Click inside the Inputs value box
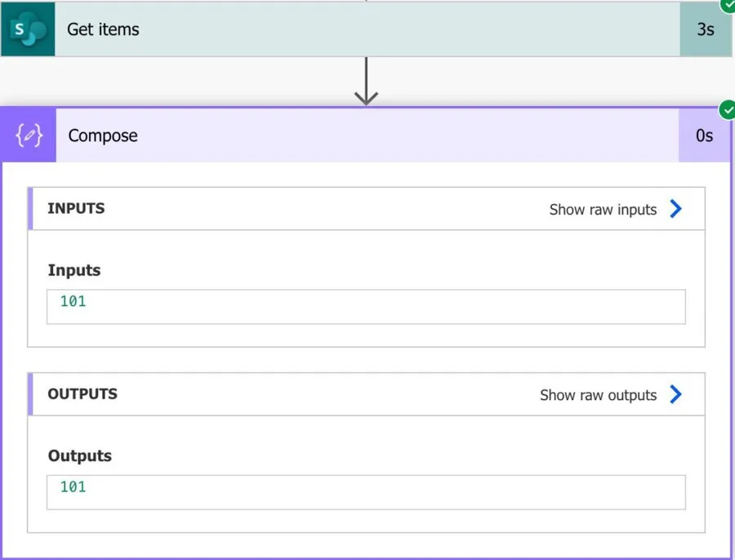This screenshot has height=560, width=735. [366, 307]
